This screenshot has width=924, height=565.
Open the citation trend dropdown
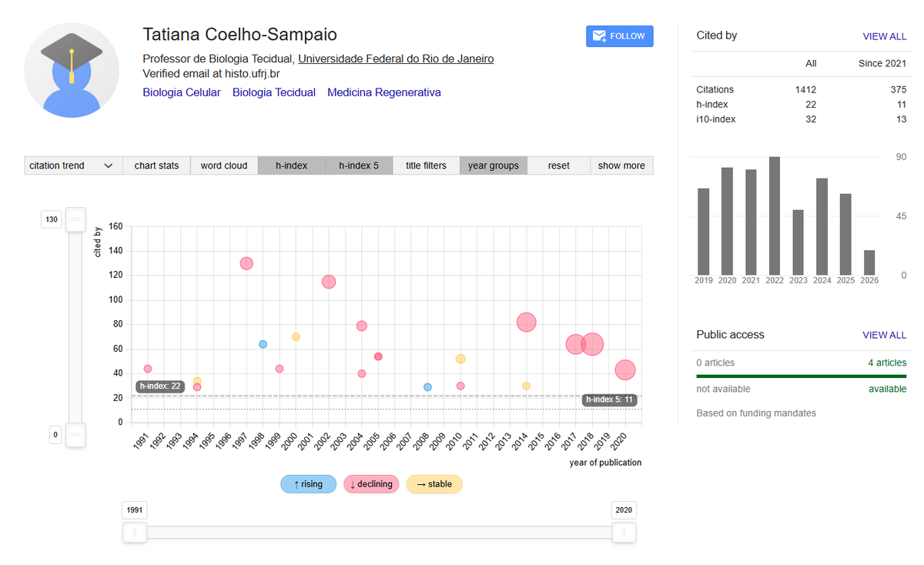click(72, 165)
